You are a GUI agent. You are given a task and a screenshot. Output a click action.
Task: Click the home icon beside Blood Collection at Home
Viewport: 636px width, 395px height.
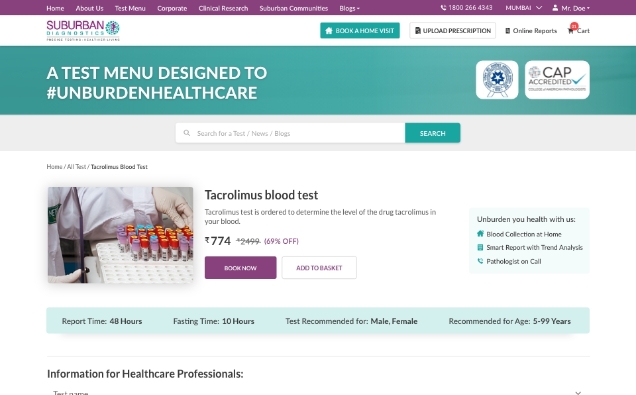[x=480, y=234]
